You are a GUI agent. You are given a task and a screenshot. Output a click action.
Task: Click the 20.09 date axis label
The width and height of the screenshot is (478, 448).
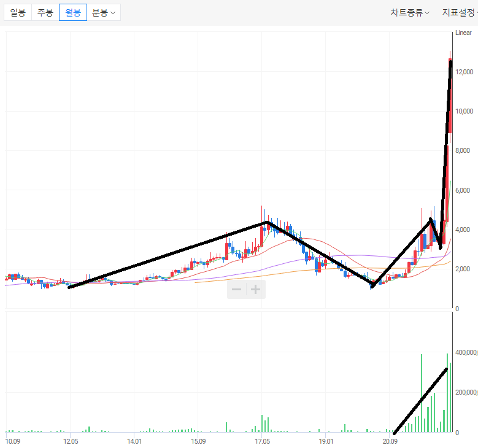(x=390, y=441)
